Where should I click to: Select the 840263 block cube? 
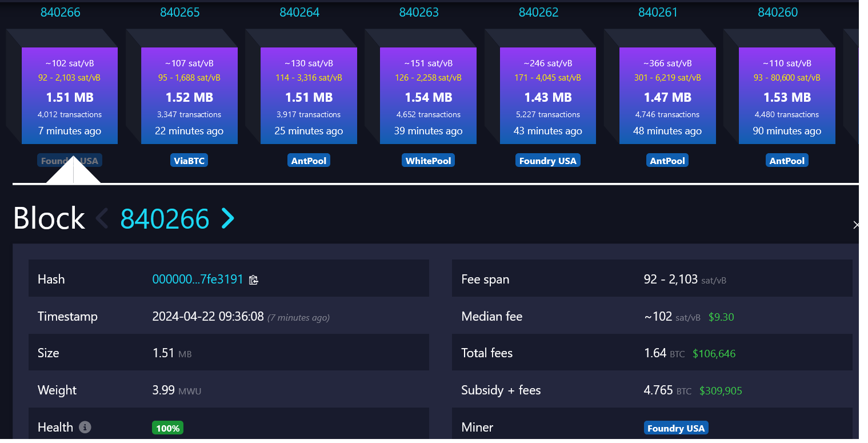428,96
